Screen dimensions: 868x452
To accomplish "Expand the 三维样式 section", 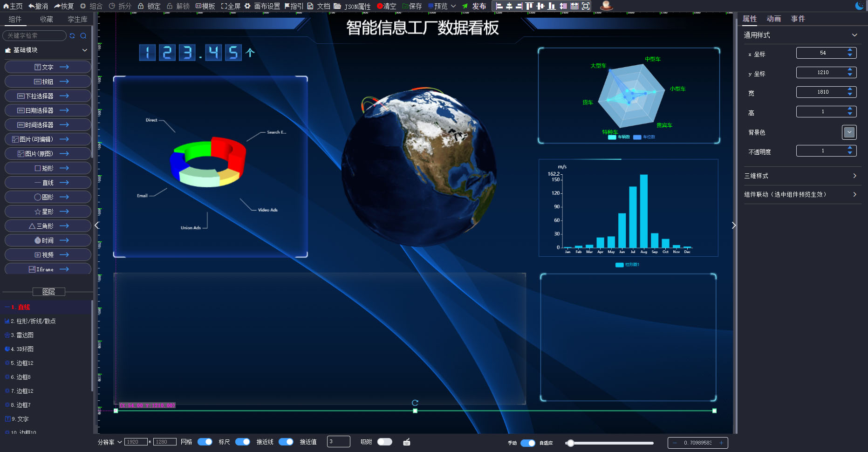I will pos(854,176).
